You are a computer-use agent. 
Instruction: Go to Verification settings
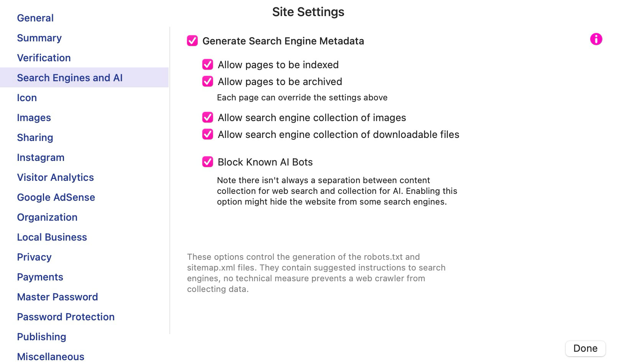[44, 58]
